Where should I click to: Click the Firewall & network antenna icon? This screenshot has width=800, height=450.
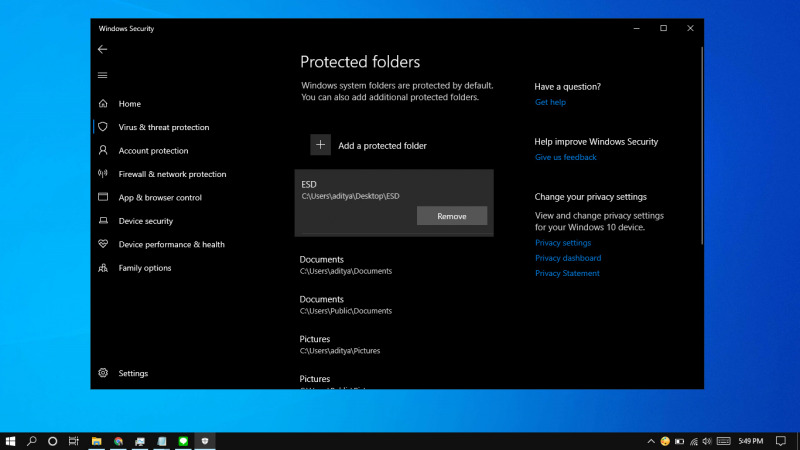pos(103,173)
